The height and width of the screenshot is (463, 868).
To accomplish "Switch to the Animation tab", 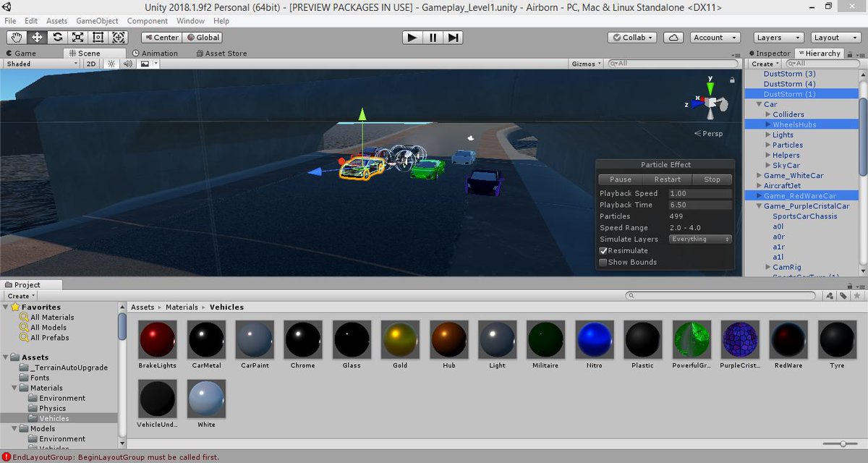I will (155, 54).
